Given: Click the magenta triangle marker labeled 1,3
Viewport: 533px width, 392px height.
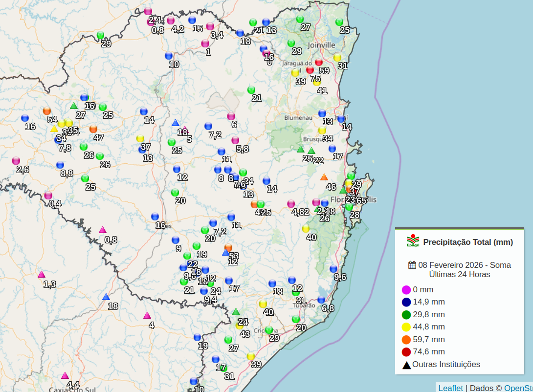Looking at the screenshot, I should tap(42, 275).
